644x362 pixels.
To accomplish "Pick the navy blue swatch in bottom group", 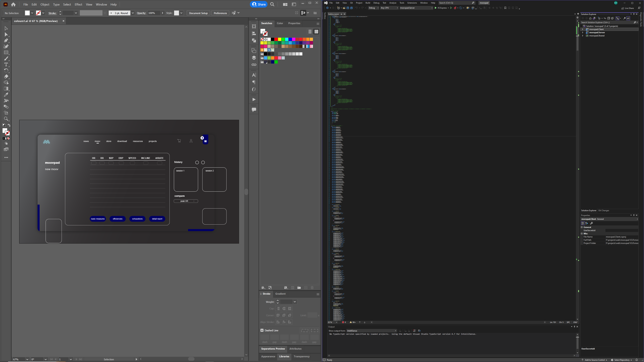I will tap(273, 62).
